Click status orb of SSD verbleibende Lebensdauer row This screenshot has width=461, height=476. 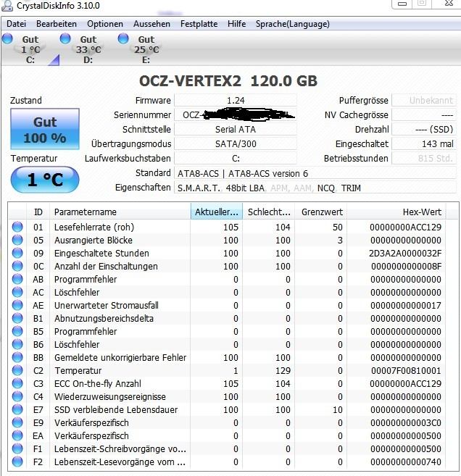(x=17, y=409)
